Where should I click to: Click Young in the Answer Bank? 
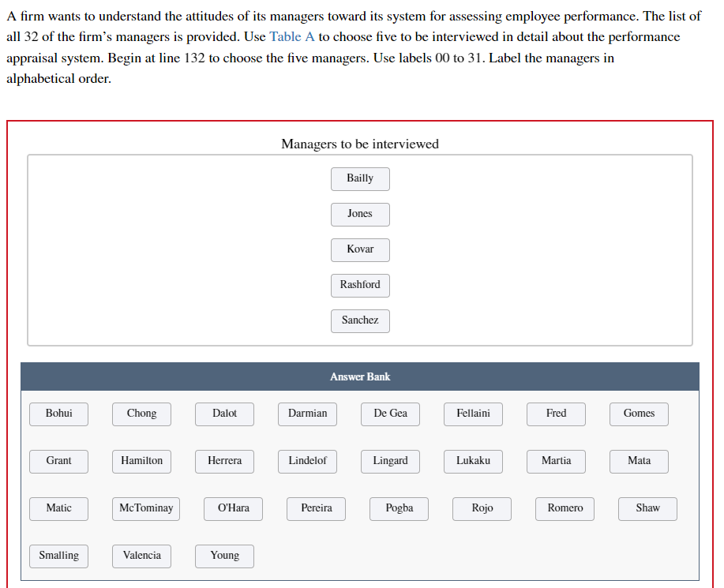click(x=224, y=556)
